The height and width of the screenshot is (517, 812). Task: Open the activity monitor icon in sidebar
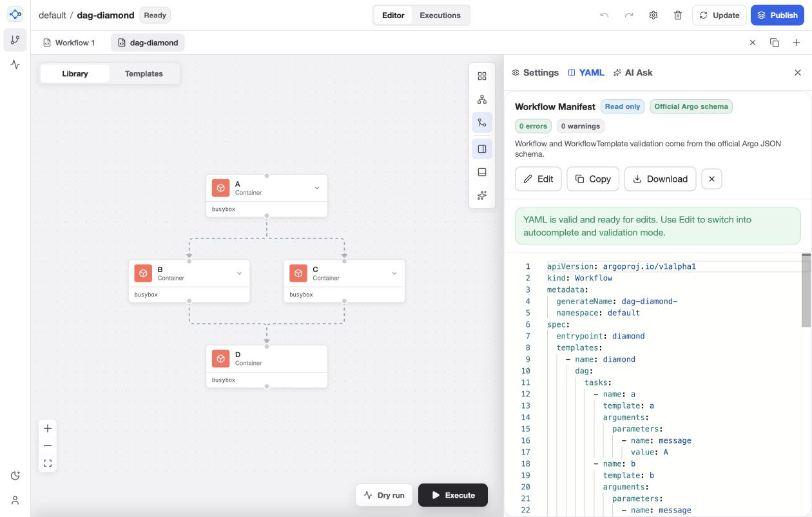click(15, 64)
